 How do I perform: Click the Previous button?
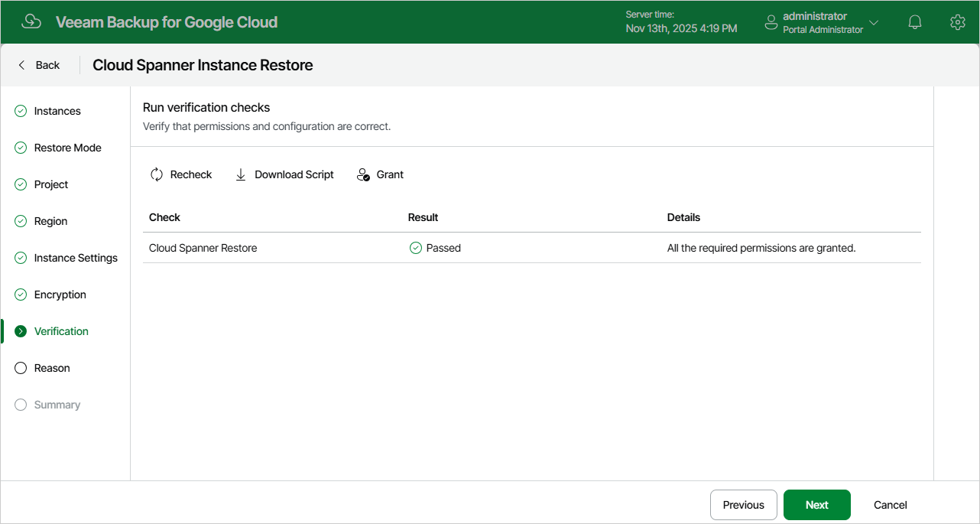[744, 505]
